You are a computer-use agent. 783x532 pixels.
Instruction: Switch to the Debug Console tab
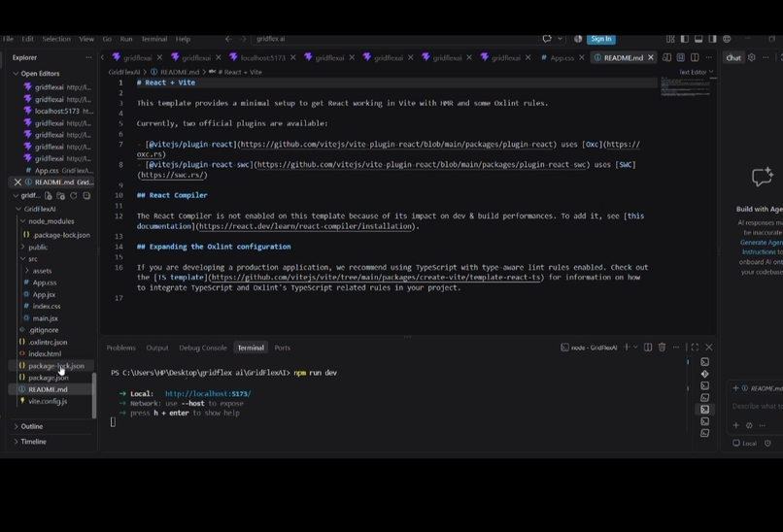203,348
